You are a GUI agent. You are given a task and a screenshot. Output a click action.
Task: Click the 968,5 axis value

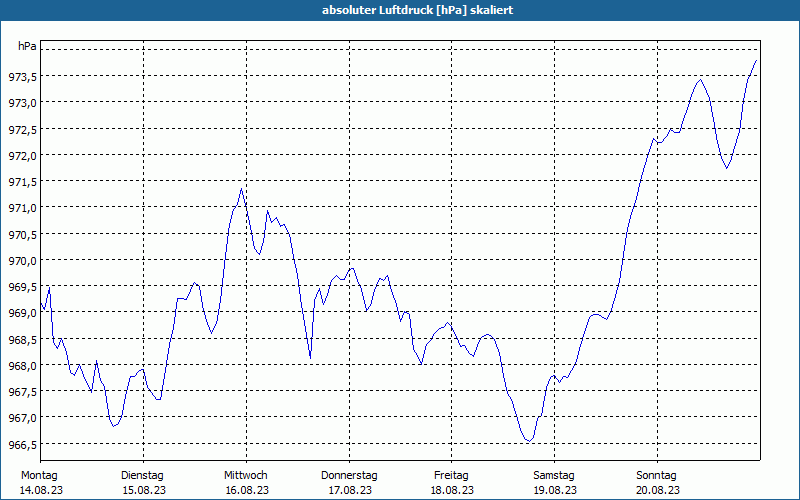[22, 340]
